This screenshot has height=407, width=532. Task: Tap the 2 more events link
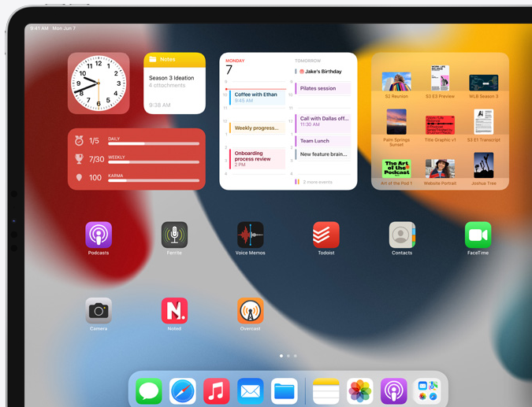(x=318, y=182)
